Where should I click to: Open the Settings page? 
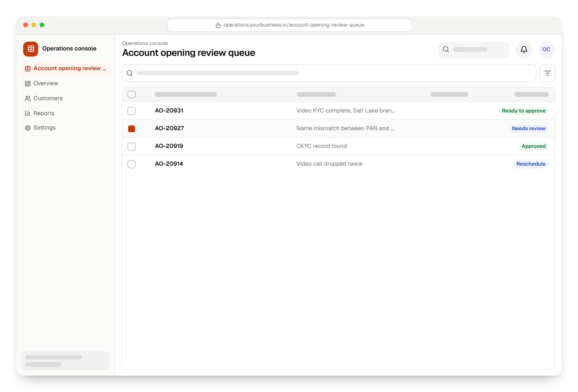point(65,128)
